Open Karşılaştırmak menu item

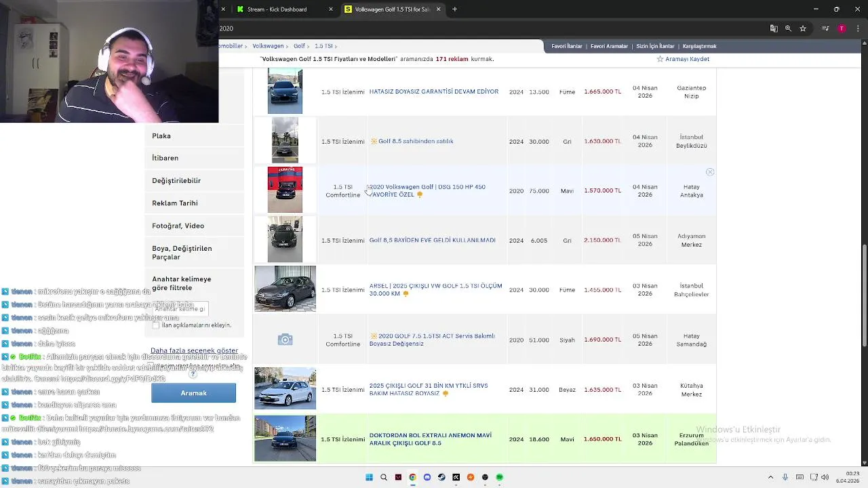[x=699, y=46]
